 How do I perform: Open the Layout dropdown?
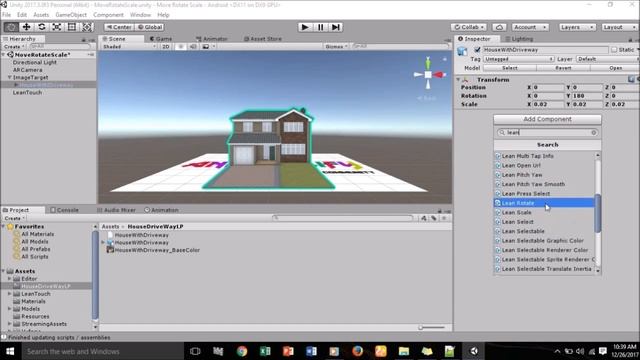[620, 27]
